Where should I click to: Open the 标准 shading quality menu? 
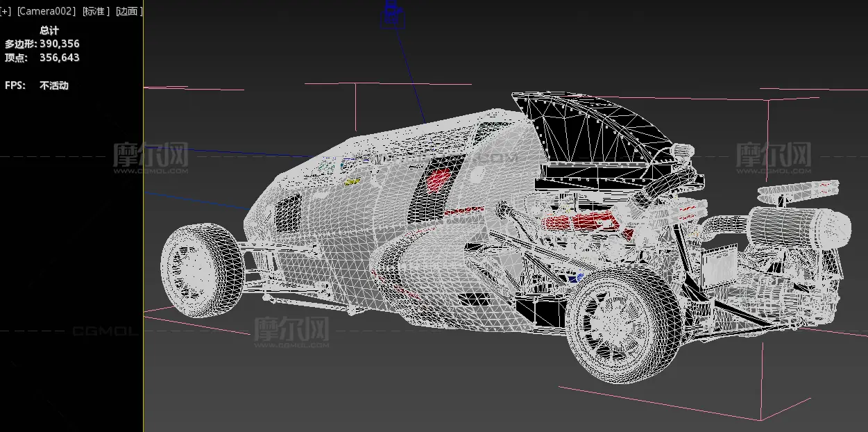click(96, 11)
